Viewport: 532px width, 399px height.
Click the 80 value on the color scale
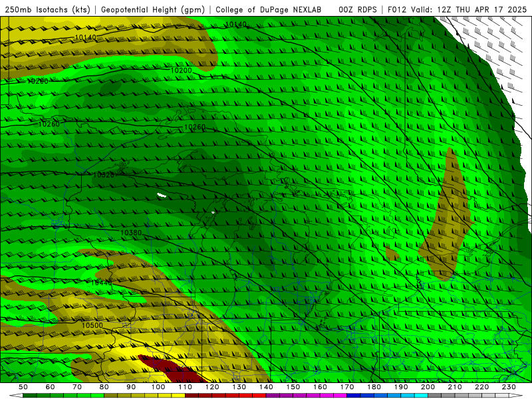pos(104,387)
